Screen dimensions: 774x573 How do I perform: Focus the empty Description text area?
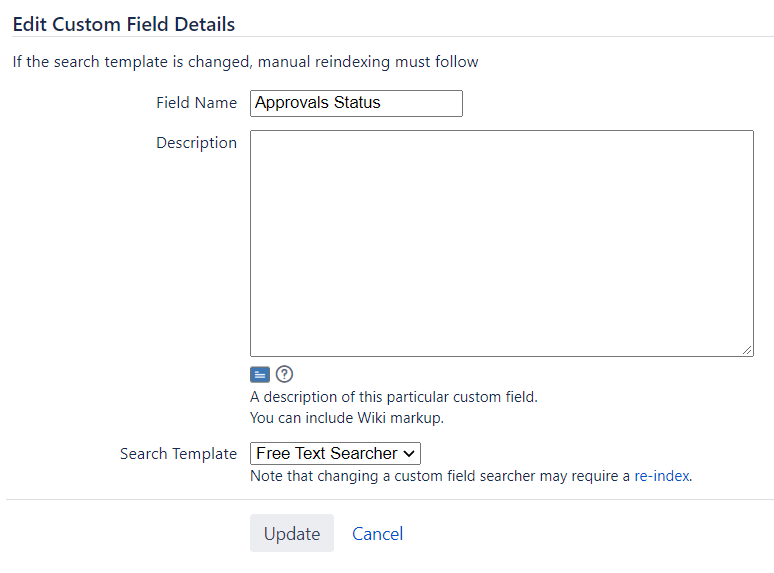[502, 243]
